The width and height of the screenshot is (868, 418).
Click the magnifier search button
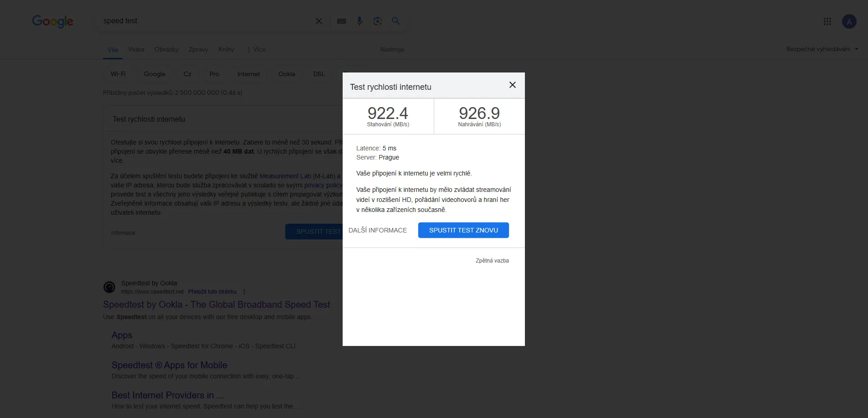coord(395,21)
